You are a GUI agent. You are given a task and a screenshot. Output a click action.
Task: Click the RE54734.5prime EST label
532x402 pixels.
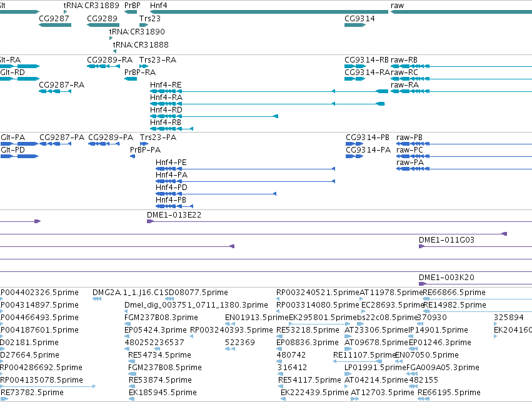[x=159, y=355]
